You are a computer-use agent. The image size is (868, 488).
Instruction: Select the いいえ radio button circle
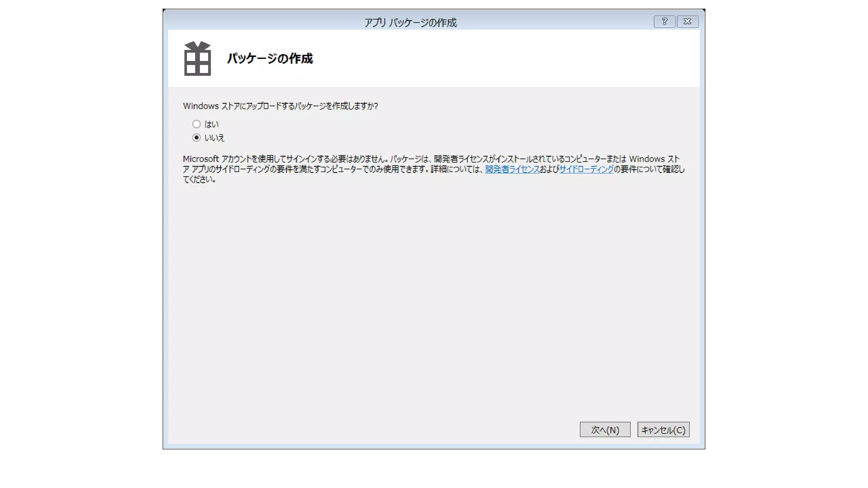[196, 138]
